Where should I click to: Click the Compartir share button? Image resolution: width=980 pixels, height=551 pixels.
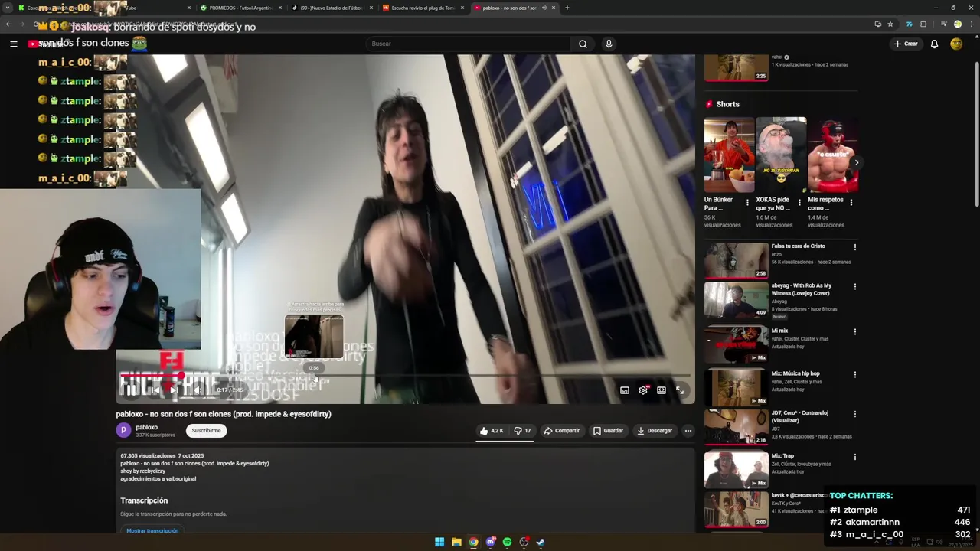(562, 431)
